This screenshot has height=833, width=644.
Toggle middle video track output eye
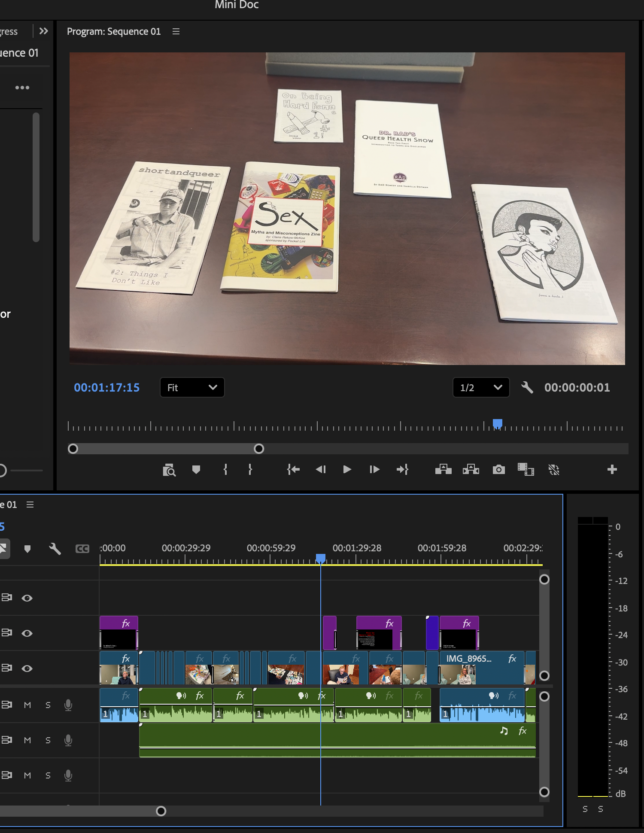27,633
